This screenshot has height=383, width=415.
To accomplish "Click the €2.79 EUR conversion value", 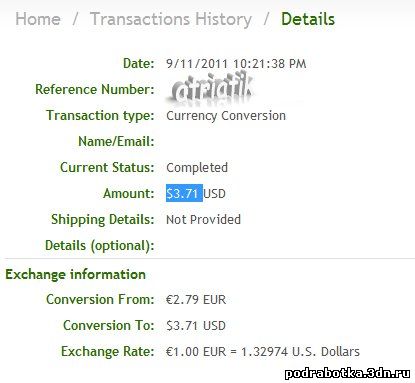I will click(196, 299).
